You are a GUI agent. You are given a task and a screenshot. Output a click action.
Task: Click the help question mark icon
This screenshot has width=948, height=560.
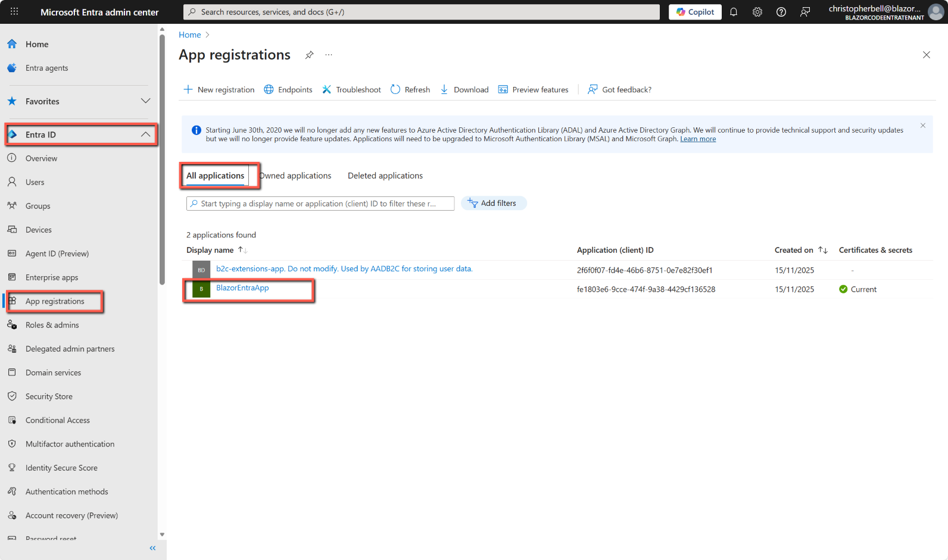[x=781, y=12]
